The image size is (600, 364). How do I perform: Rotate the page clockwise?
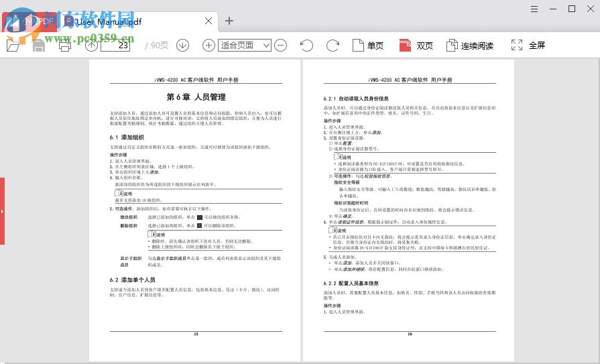pyautogui.click(x=333, y=46)
